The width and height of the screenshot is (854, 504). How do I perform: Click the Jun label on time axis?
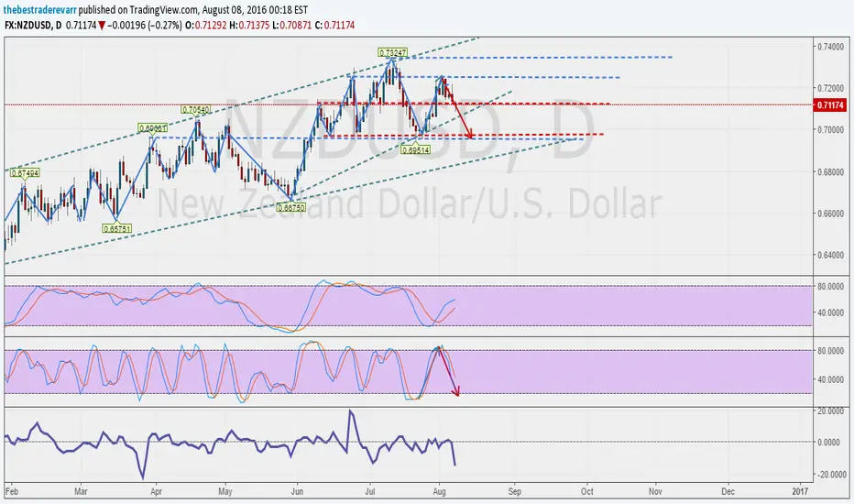tap(298, 491)
